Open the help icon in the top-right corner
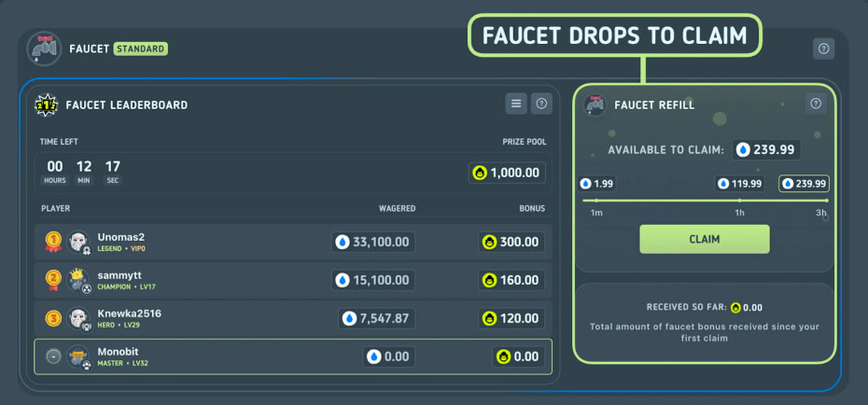This screenshot has width=868, height=405. [x=823, y=49]
